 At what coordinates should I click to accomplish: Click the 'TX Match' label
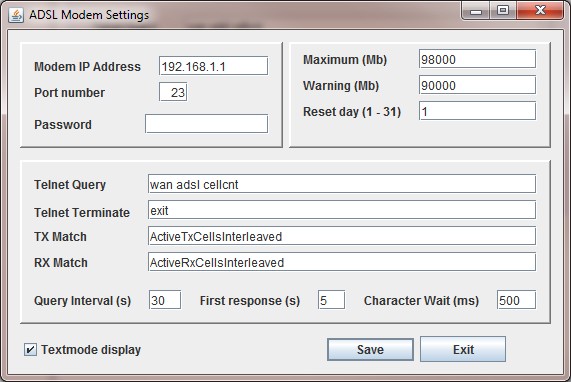tap(60, 237)
